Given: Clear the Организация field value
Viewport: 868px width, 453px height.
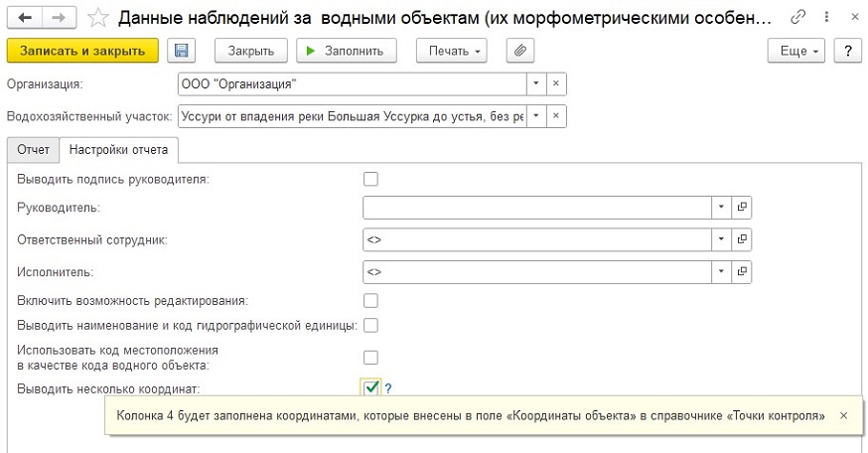Looking at the screenshot, I should coord(556,84).
